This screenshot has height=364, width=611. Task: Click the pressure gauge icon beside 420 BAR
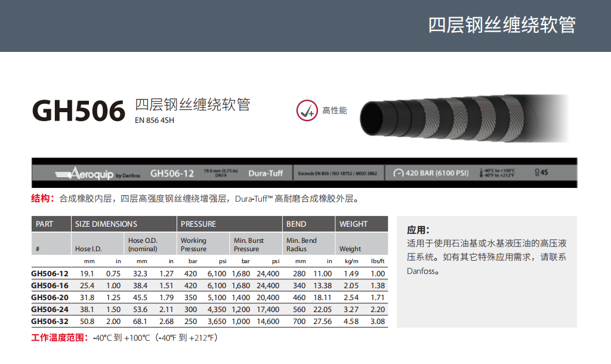pyautogui.click(x=399, y=174)
